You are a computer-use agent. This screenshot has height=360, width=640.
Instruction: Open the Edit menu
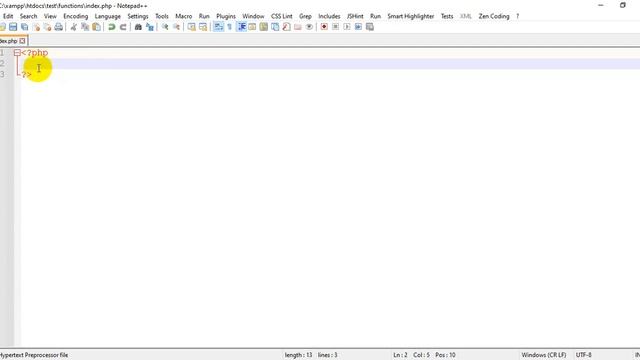[8, 16]
